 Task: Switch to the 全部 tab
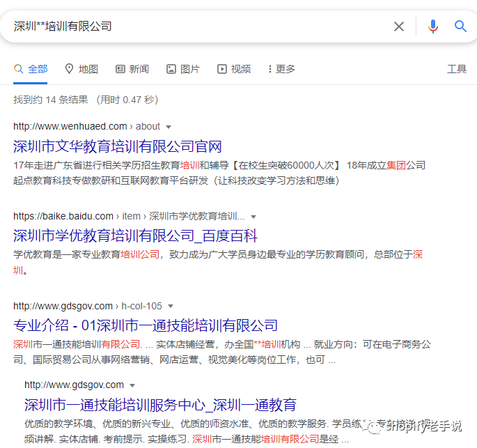(x=31, y=69)
